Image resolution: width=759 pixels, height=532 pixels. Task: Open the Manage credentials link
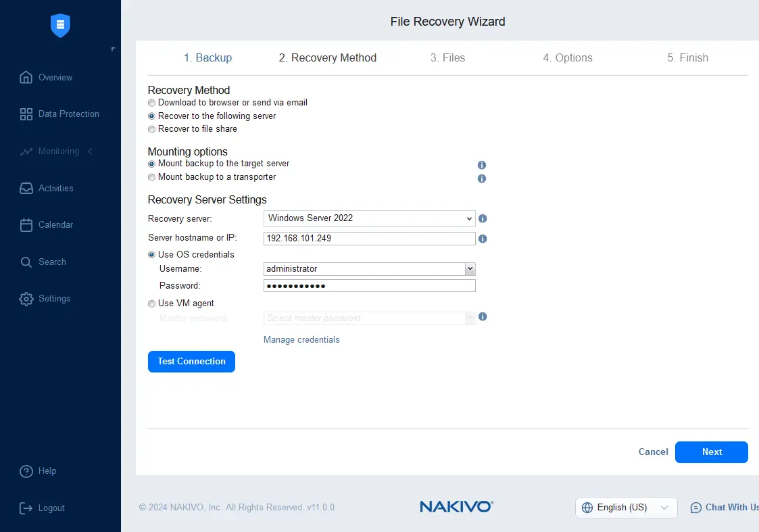click(301, 340)
